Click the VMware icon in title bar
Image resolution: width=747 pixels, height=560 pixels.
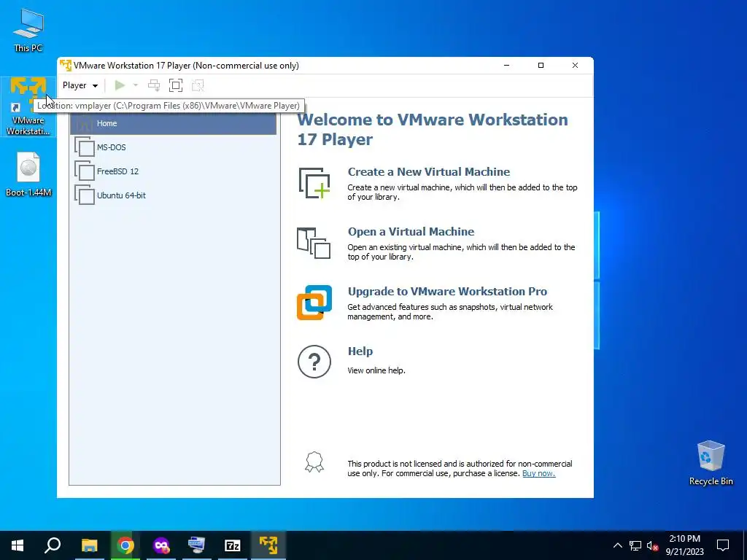coord(66,65)
